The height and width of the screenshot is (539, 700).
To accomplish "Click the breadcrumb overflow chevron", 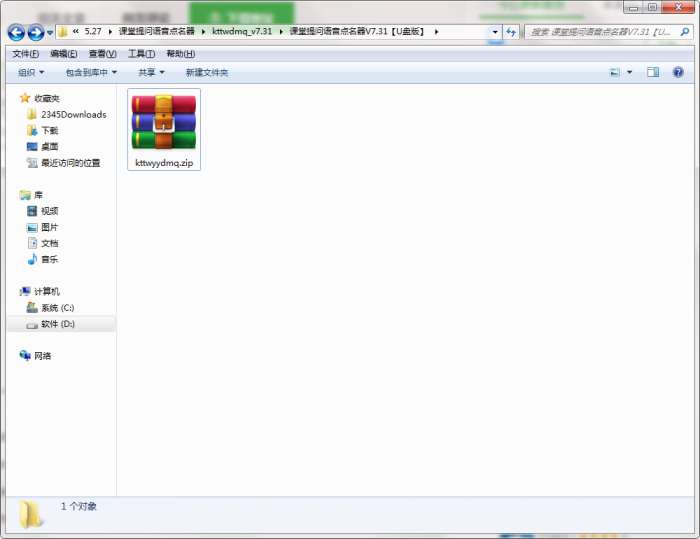I will coord(75,31).
